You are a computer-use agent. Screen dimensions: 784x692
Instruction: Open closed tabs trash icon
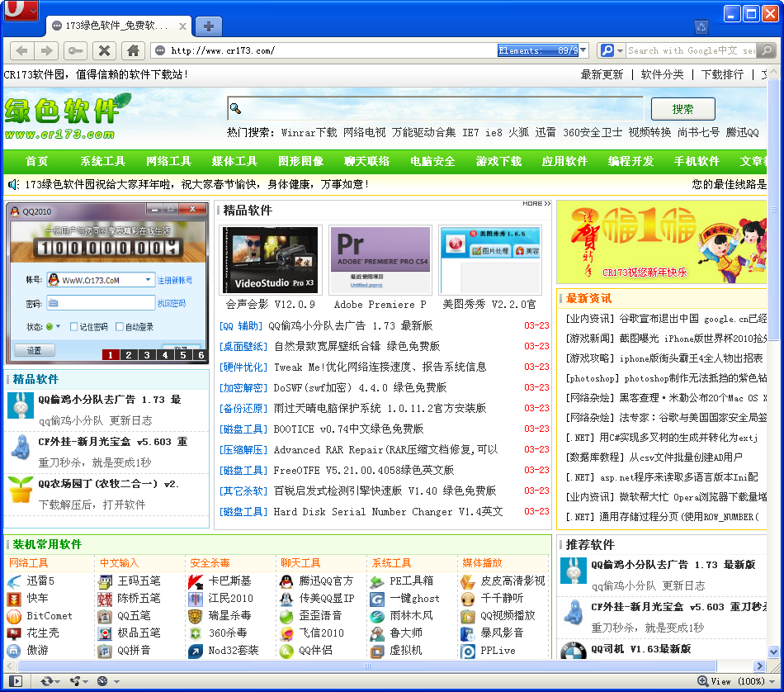click(x=701, y=27)
